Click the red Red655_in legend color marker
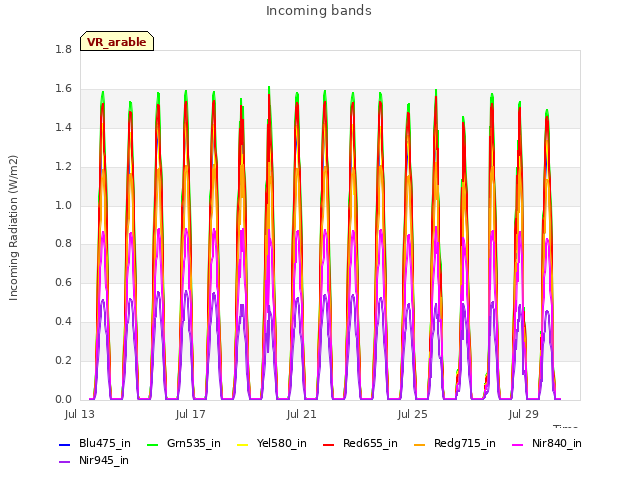This screenshot has height=480, width=640. [329, 444]
